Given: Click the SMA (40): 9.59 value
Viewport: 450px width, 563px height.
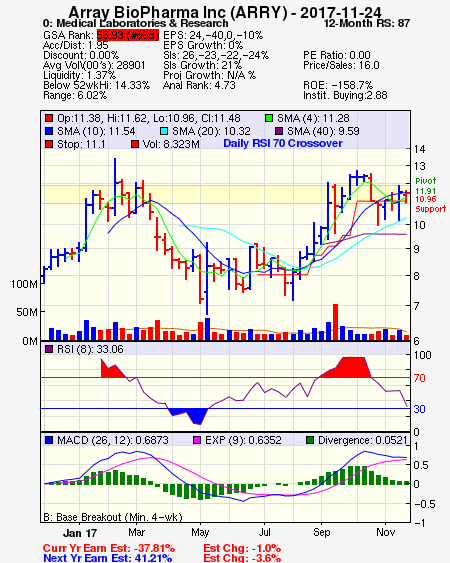Looking at the screenshot, I should tap(323, 131).
